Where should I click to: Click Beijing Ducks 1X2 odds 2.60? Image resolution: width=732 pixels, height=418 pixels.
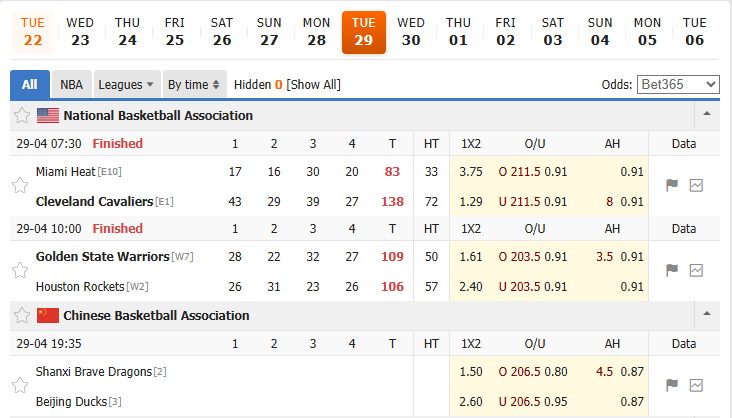[x=471, y=402]
